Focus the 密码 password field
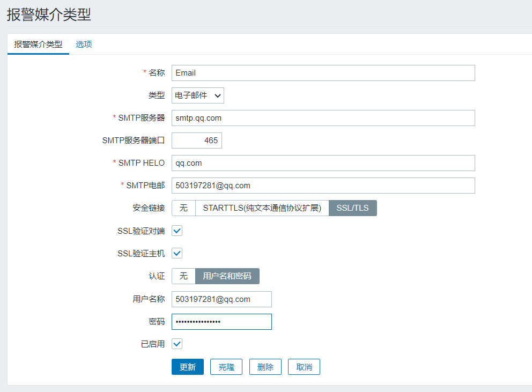 coord(221,322)
